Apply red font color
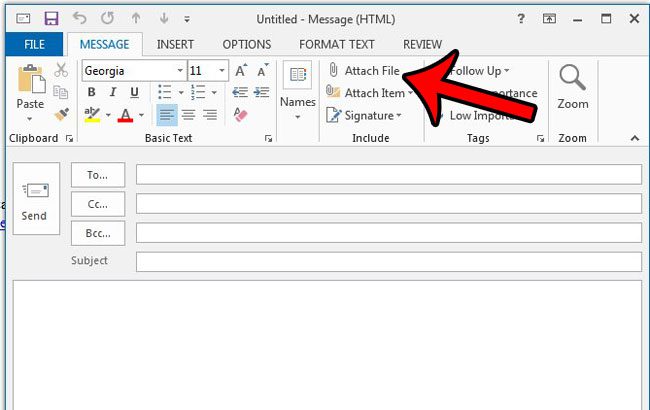 click(125, 114)
